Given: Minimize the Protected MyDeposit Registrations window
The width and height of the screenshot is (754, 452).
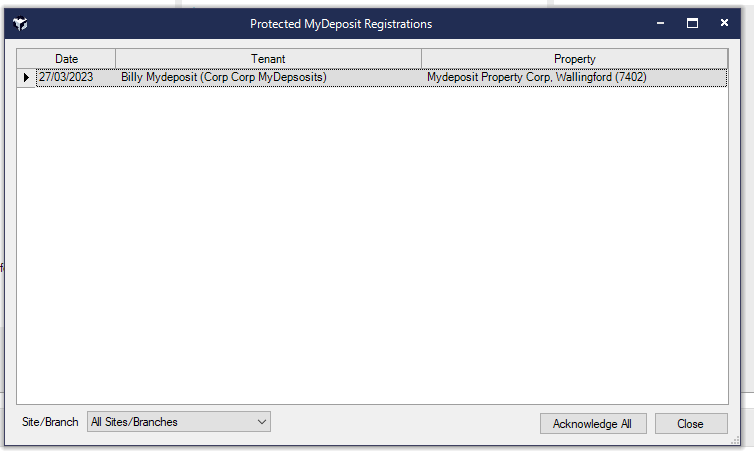Looking at the screenshot, I should tap(660, 23).
